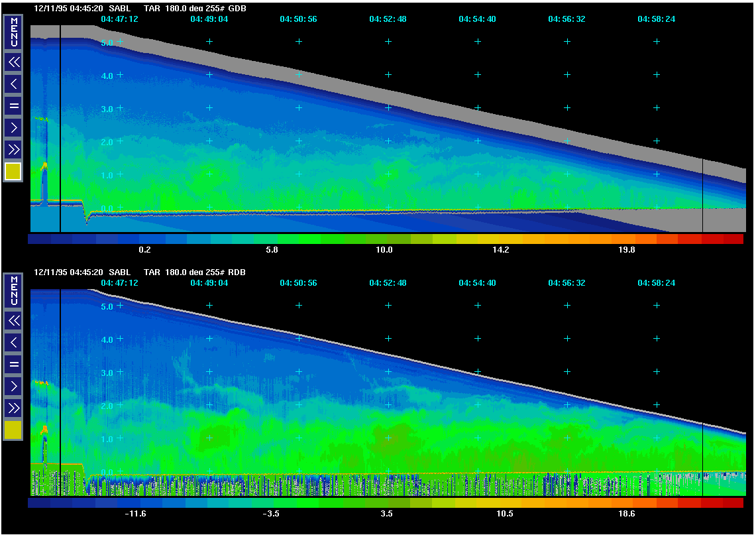This screenshot has height=537, width=756.
Task: Step back with the single left arrow in the GDB panel
Action: [x=13, y=84]
